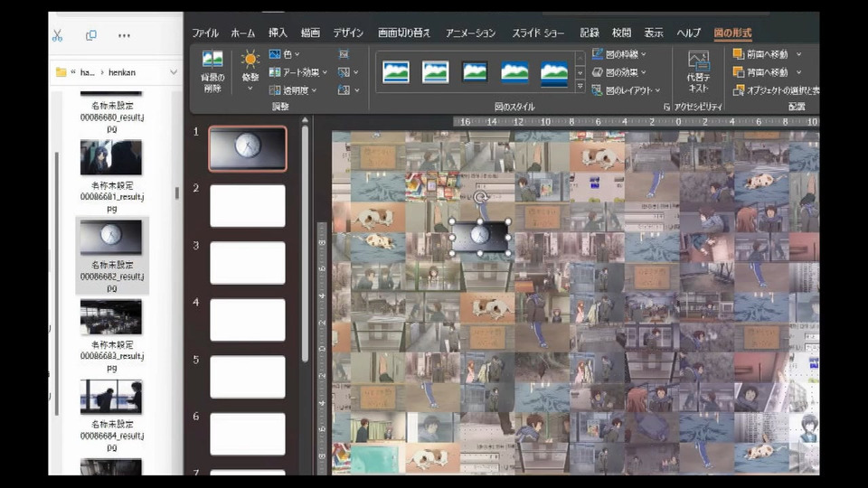Expand the picture styles gallery more arrow

tap(580, 87)
